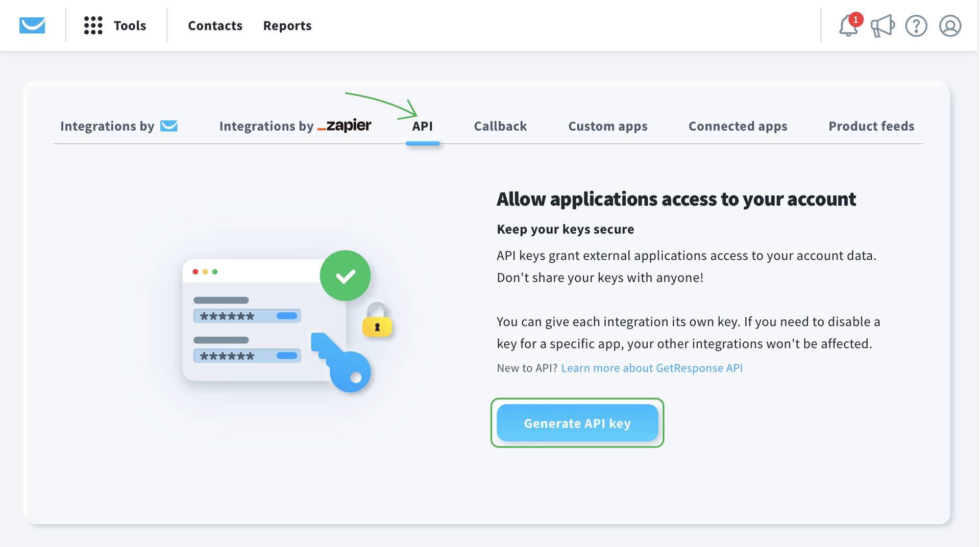The height and width of the screenshot is (547, 980).
Task: Open the user profile account icon
Action: [x=950, y=26]
